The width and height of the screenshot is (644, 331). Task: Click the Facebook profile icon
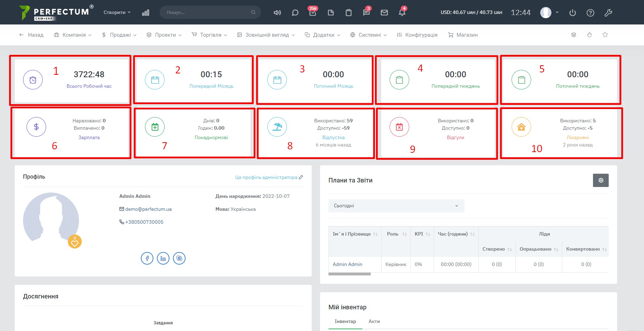click(147, 258)
